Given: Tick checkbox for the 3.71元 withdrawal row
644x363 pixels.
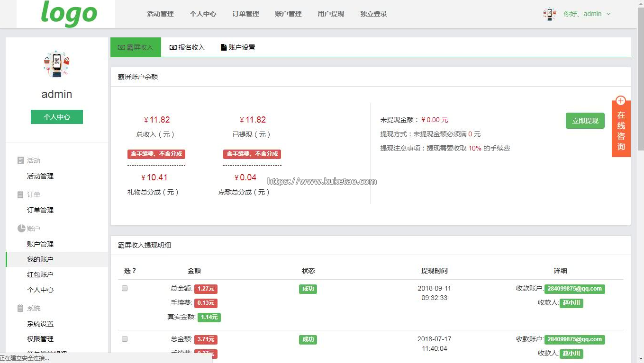Looking at the screenshot, I should click(125, 339).
